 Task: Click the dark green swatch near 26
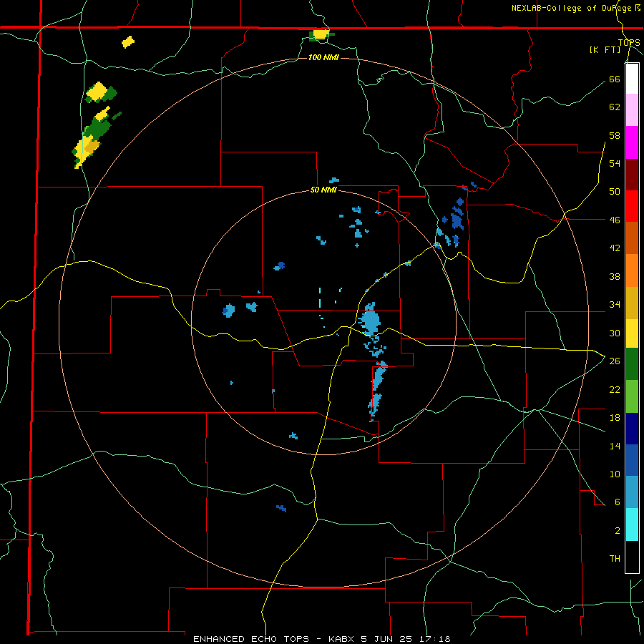632,364
